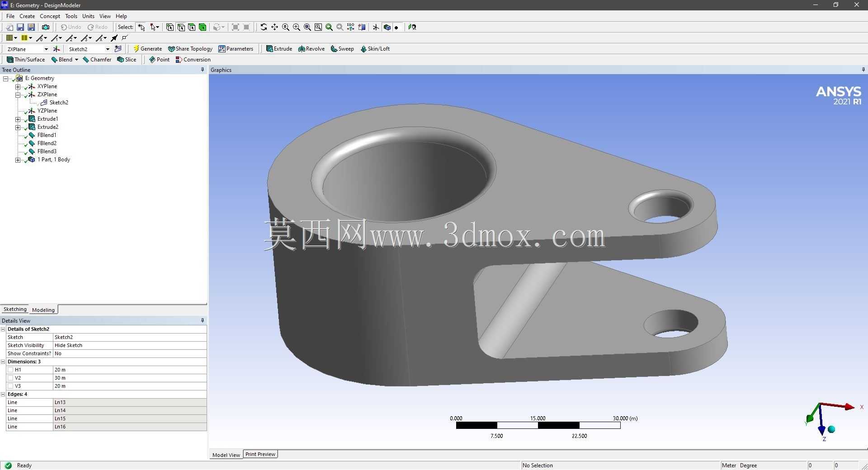Click the Save project icon
The height and width of the screenshot is (470, 868).
(20, 27)
